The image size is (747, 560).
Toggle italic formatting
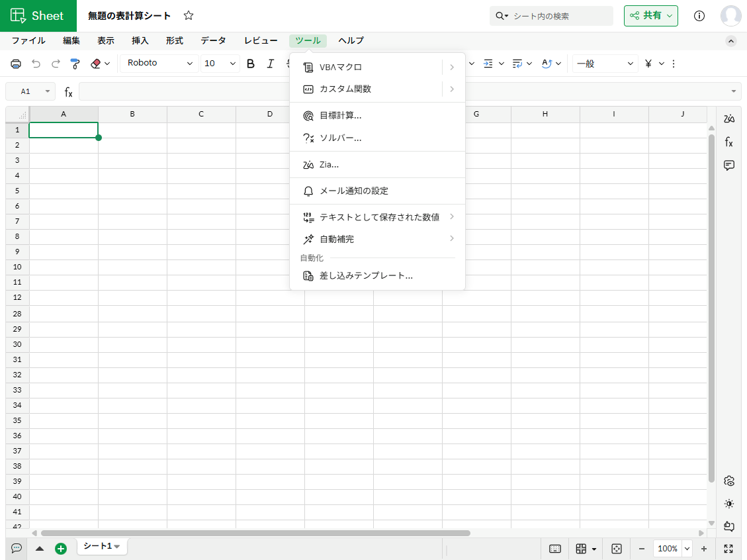point(270,64)
